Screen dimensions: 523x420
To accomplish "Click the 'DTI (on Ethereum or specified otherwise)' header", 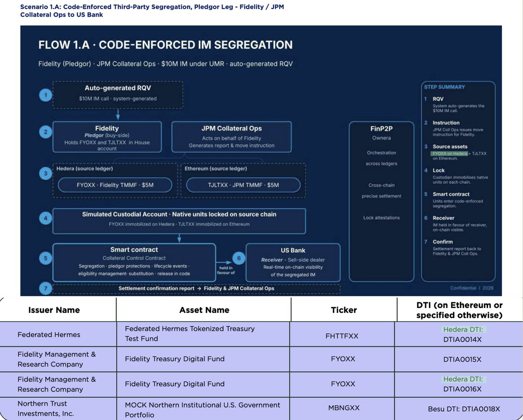I will (x=459, y=310).
